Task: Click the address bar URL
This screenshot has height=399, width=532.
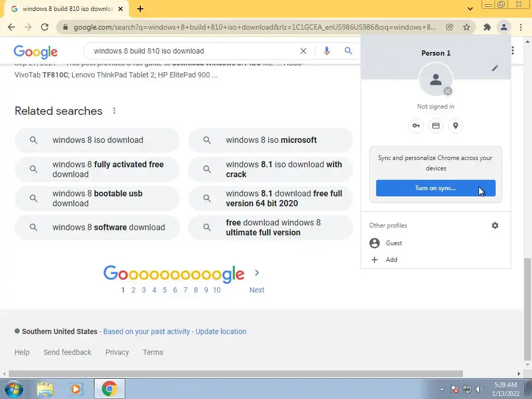Action: tap(255, 27)
